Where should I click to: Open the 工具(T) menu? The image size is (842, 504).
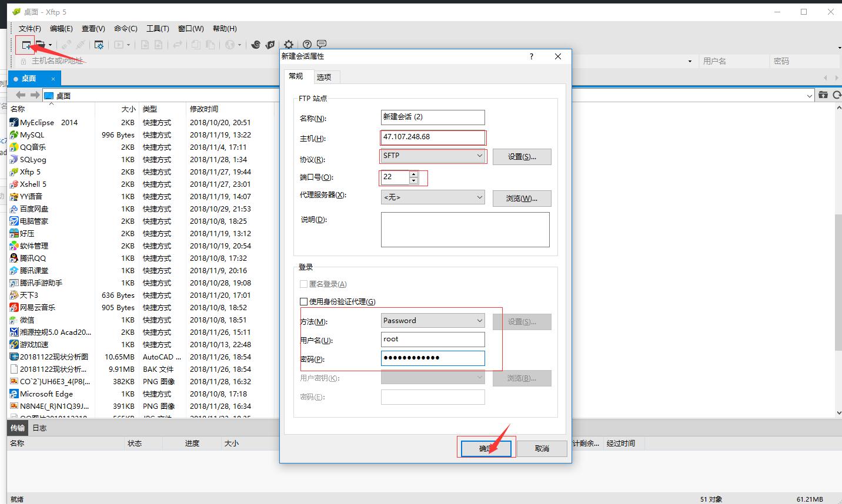tap(158, 29)
